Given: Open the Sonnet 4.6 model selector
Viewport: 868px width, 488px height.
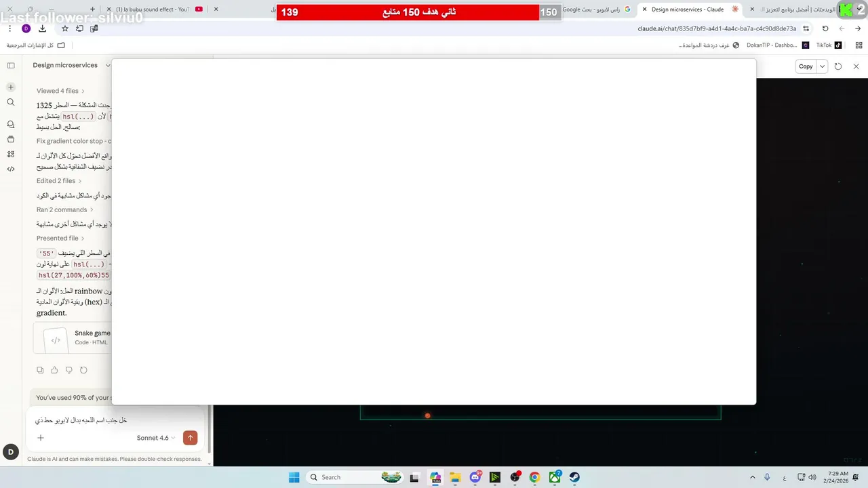Looking at the screenshot, I should pos(156,438).
